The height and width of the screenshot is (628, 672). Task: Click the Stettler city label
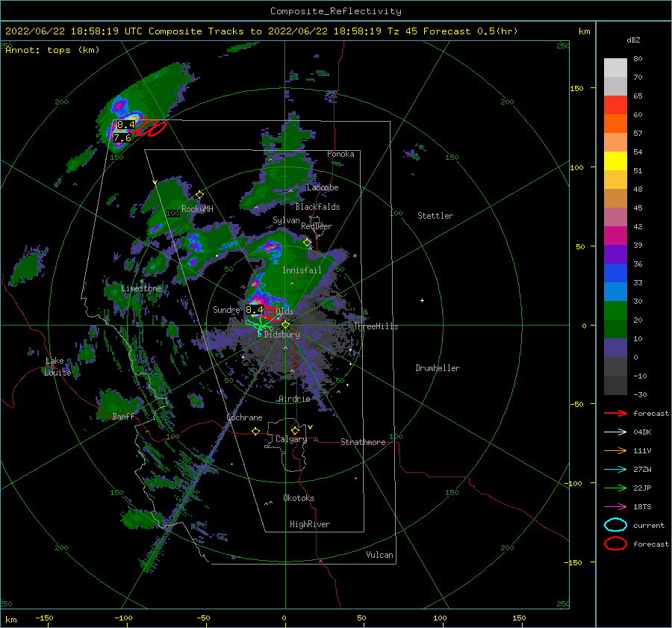pyautogui.click(x=435, y=216)
